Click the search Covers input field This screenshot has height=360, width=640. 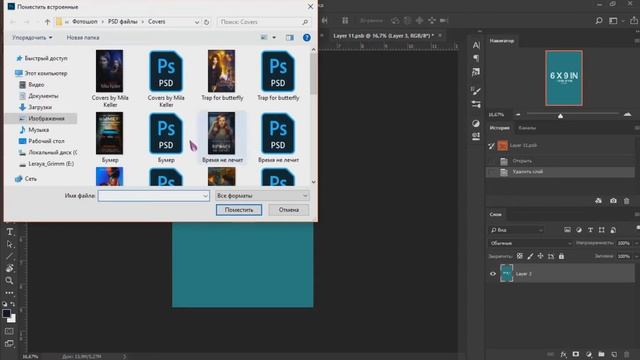click(263, 22)
